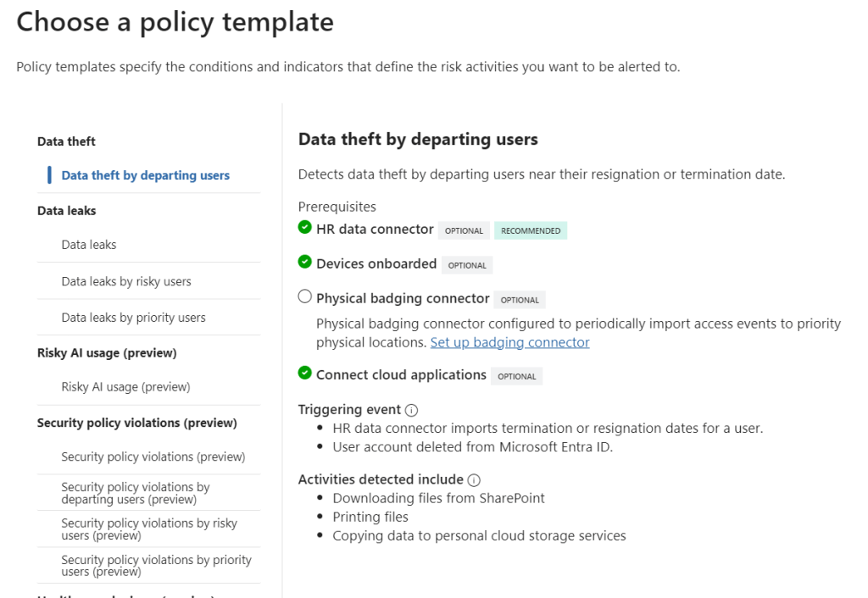Click OPTIONAL badge next to Devices onboarded

pos(467,265)
